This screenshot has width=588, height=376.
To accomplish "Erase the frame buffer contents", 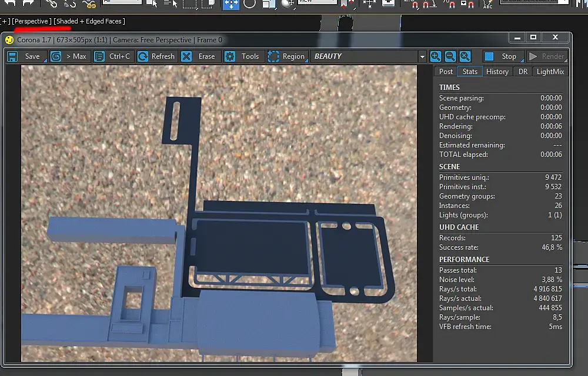I will tap(200, 56).
